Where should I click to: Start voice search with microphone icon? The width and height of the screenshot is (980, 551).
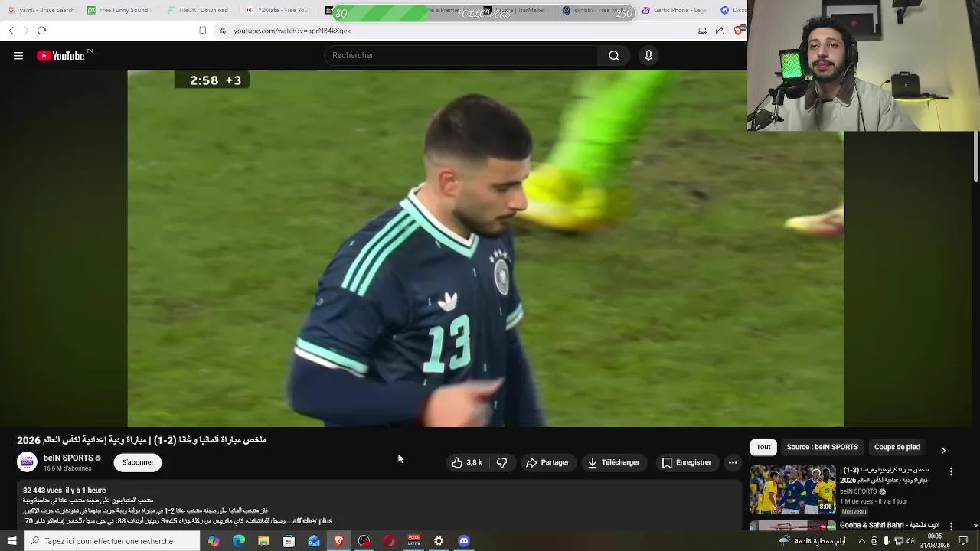pos(648,56)
